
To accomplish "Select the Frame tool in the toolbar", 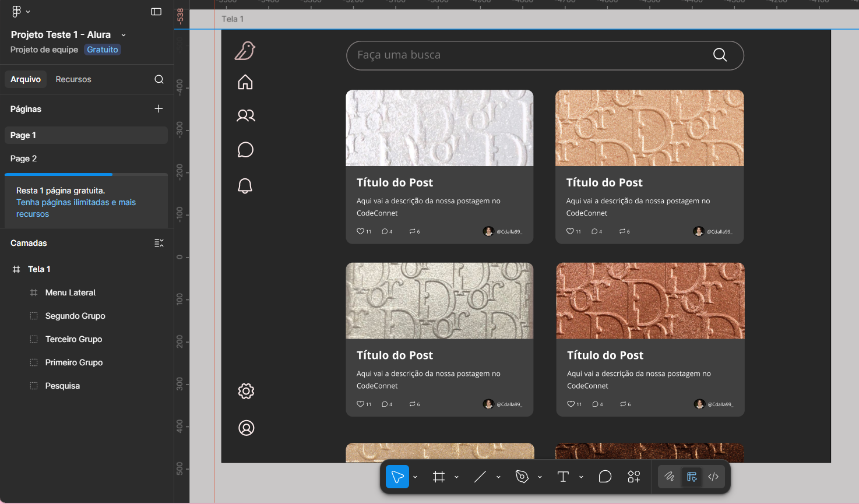I will coord(439,477).
